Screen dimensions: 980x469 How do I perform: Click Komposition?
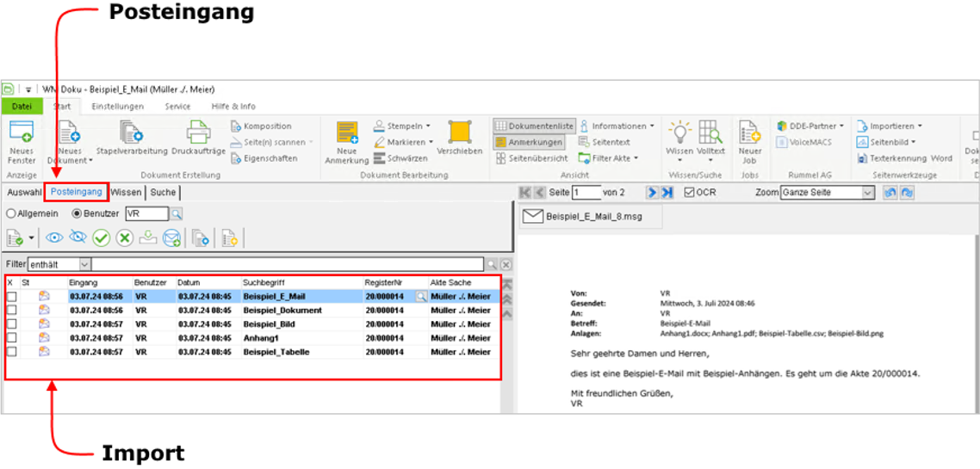(x=261, y=126)
